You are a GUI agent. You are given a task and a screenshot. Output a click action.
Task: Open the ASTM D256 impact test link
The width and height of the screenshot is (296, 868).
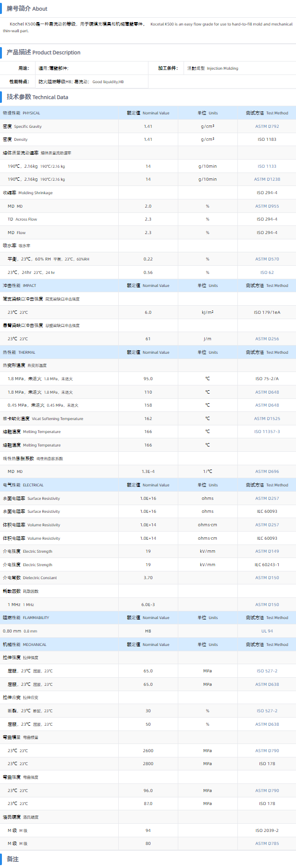click(x=267, y=339)
